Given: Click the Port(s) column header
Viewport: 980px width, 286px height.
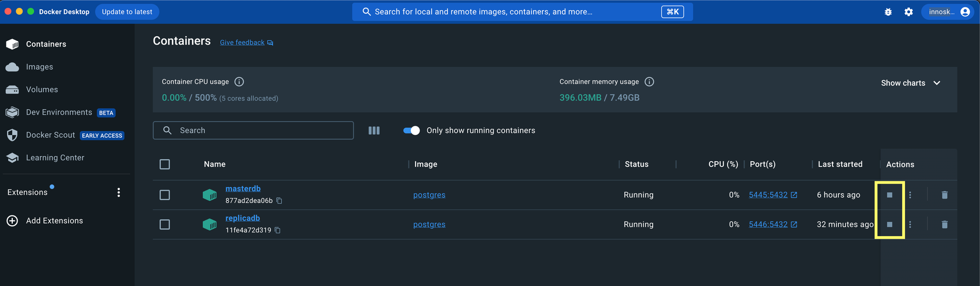Looking at the screenshot, I should 762,164.
